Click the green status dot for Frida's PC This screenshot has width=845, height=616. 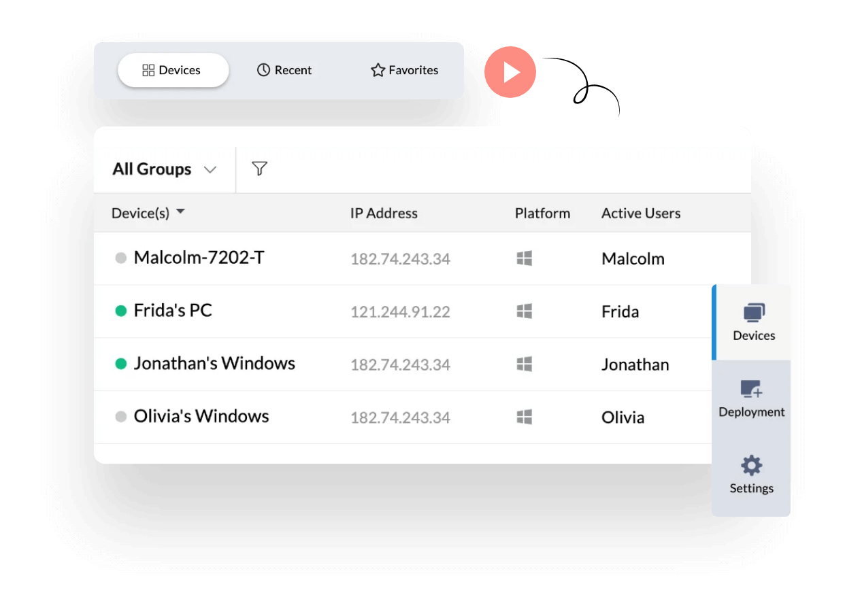[x=121, y=311]
